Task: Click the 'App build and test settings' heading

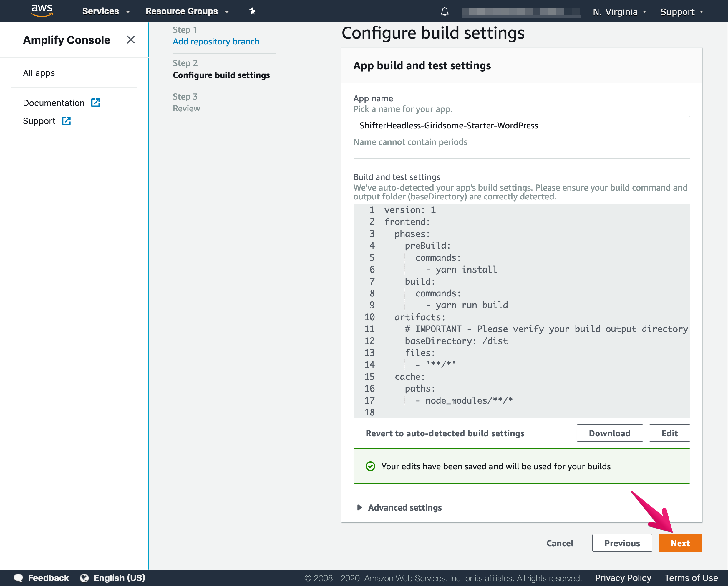Action: point(422,66)
